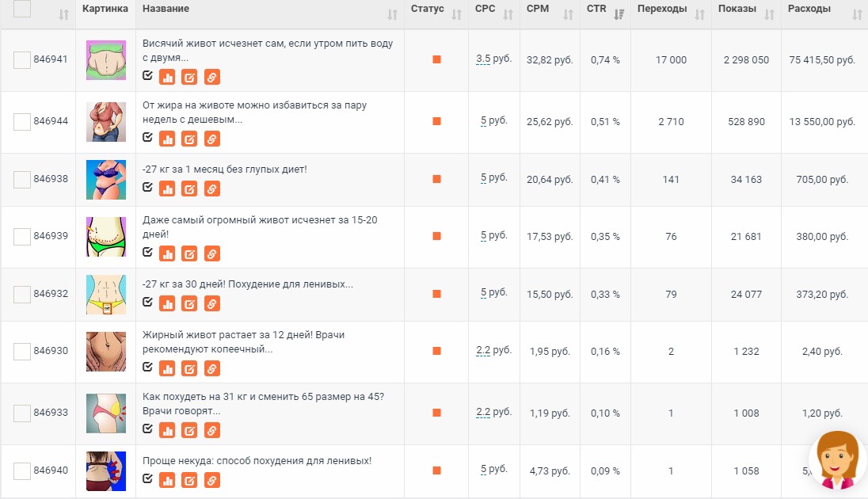The height and width of the screenshot is (499, 868).
Task: Open statistics chart icon for ad 846941
Action: click(167, 77)
